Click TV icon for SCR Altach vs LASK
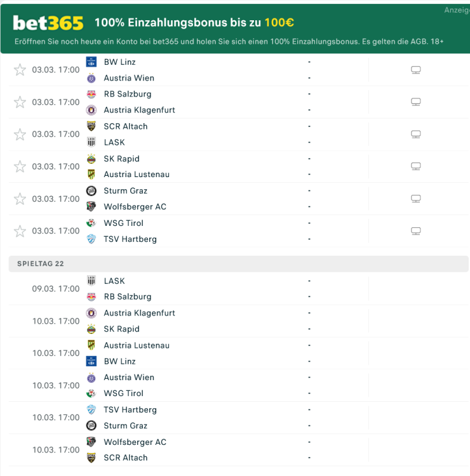The width and height of the screenshot is (470, 476). 416,135
